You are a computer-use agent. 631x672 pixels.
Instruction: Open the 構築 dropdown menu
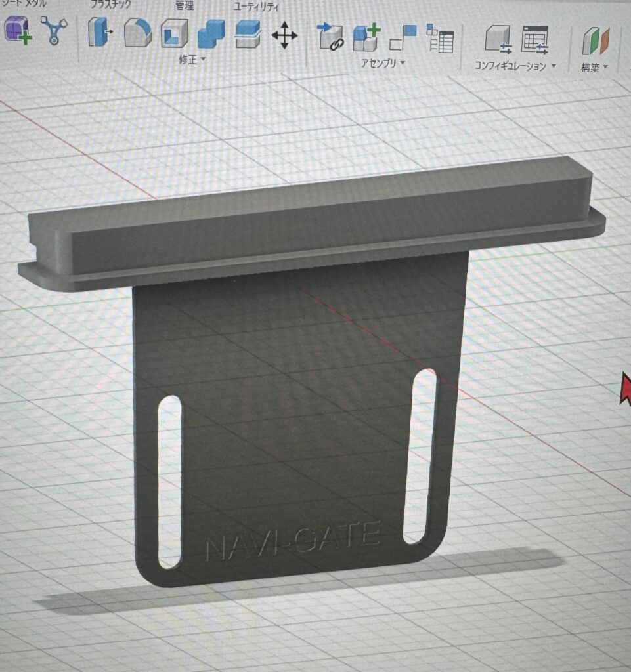[594, 68]
